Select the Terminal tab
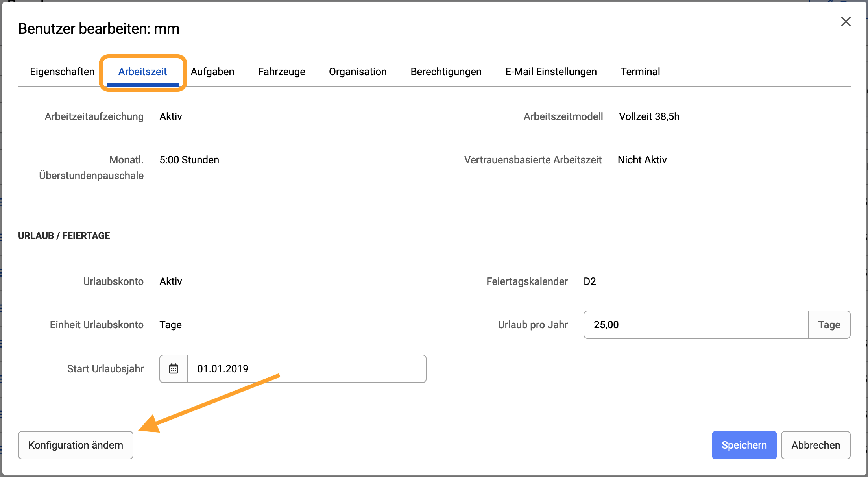 coord(640,72)
